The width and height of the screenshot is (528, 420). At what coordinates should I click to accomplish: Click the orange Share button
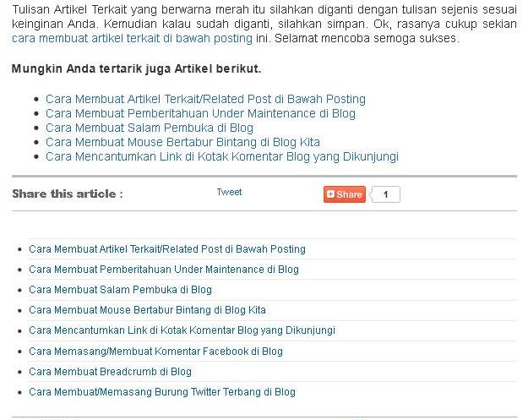pos(345,194)
